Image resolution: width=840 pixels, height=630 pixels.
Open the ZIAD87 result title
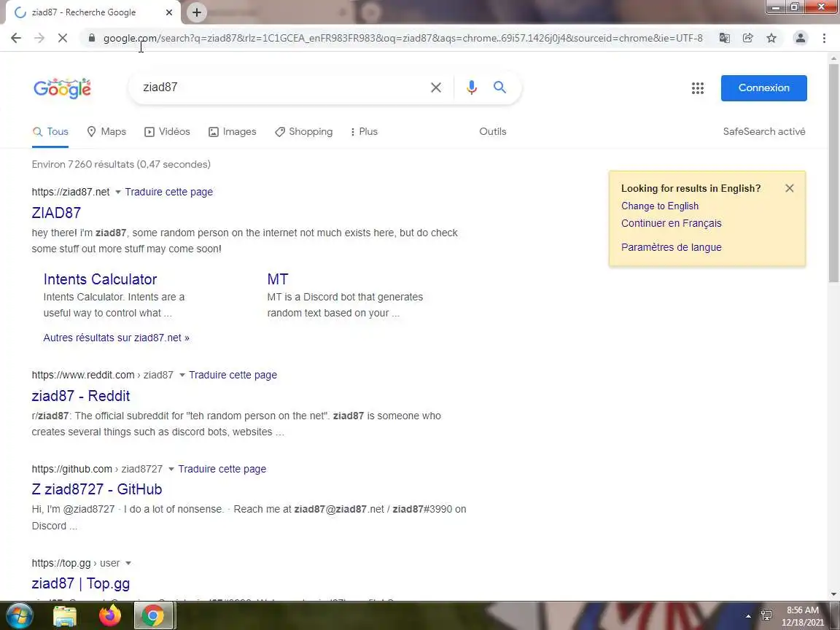tap(56, 213)
